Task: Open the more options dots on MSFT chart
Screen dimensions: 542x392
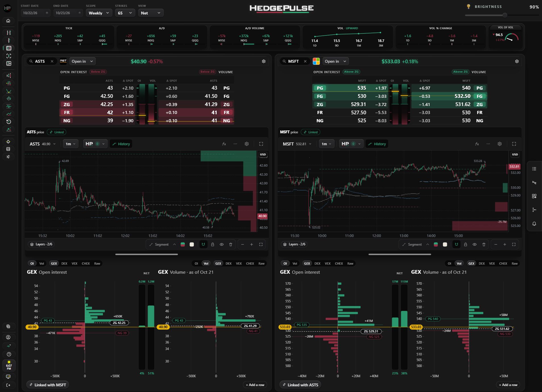Action: click(488, 144)
